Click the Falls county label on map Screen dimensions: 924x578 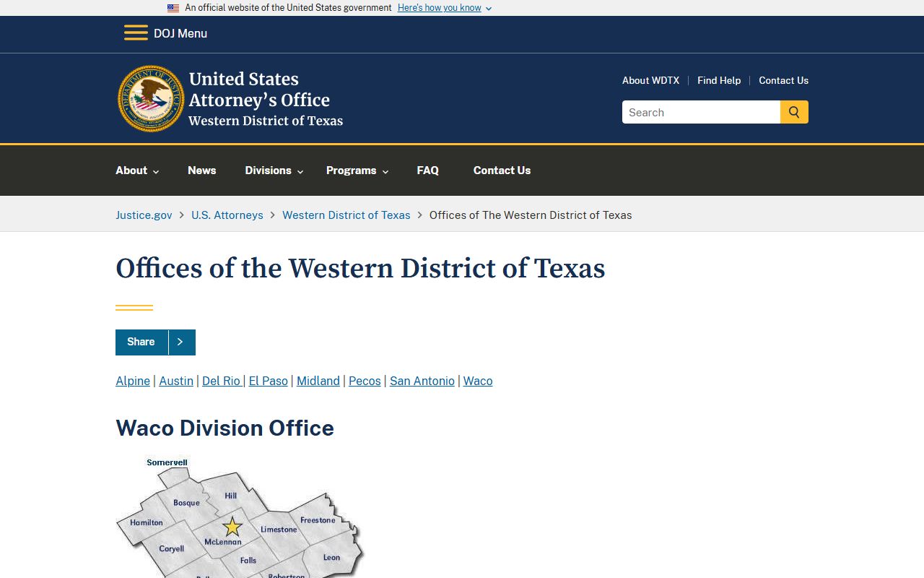pos(248,561)
